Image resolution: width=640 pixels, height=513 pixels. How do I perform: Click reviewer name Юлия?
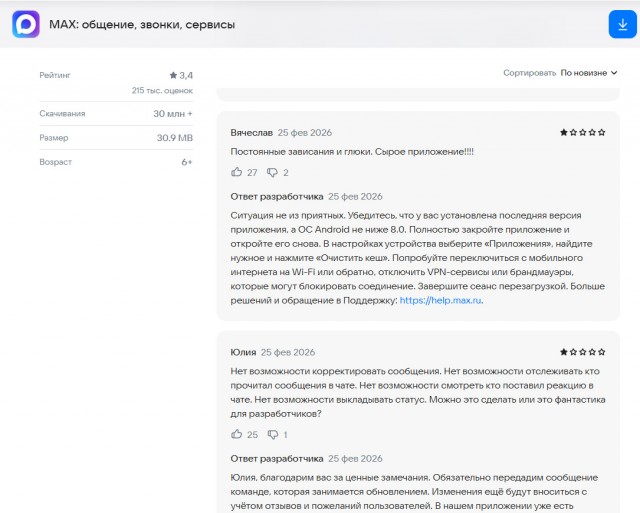[x=243, y=352]
